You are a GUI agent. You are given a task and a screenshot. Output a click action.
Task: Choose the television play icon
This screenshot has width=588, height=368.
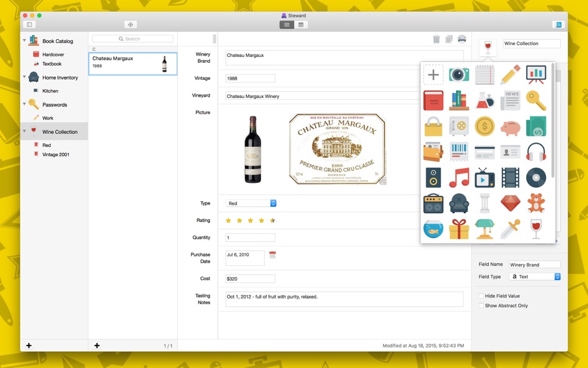(485, 178)
